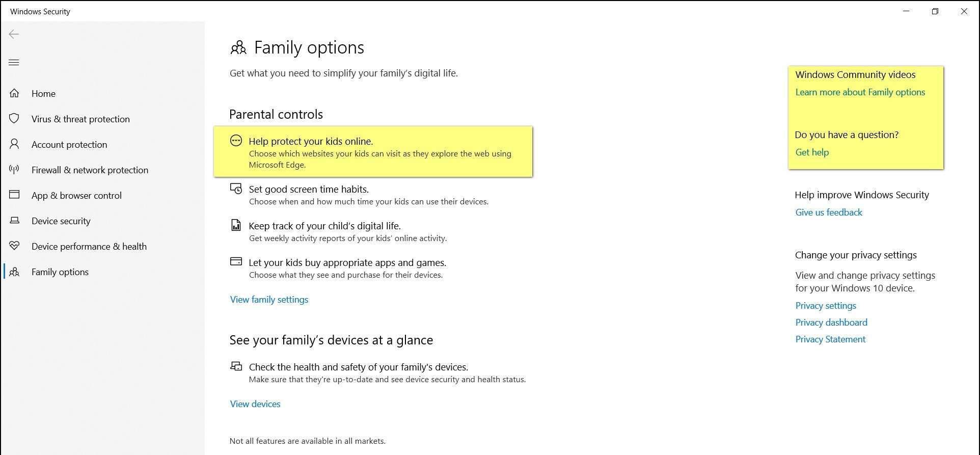Open Privacy Statement link
Image resolution: width=980 pixels, height=455 pixels.
click(x=830, y=339)
